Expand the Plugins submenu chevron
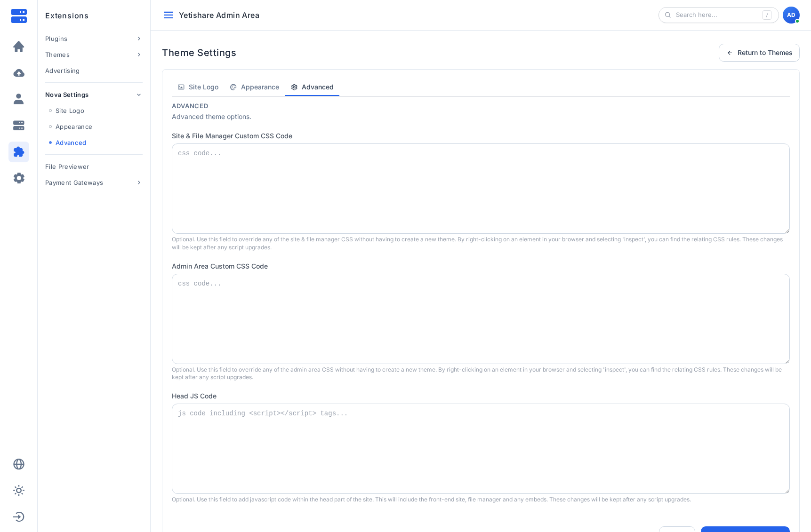811x532 pixels. (139, 39)
